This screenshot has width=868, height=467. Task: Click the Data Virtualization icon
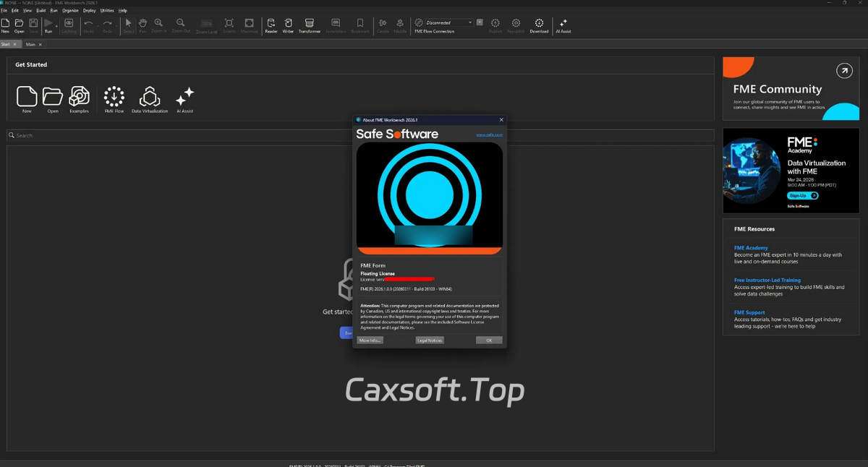click(150, 100)
